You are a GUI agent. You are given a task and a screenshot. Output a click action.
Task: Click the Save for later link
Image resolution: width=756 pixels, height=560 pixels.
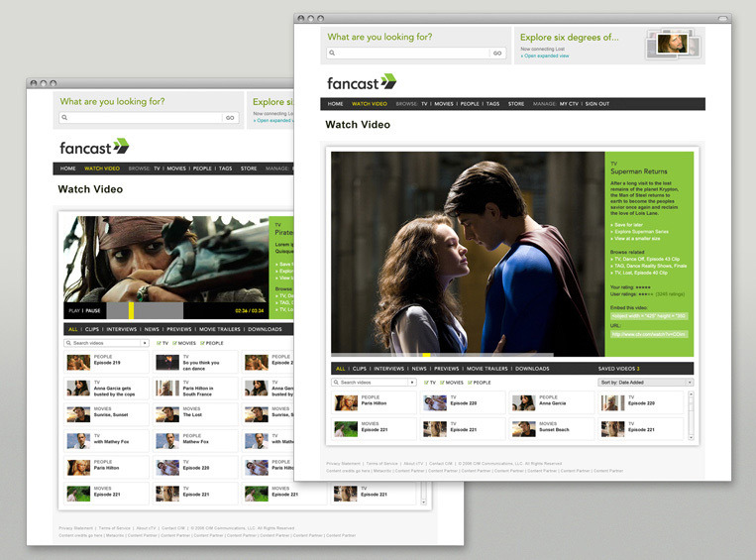click(629, 225)
